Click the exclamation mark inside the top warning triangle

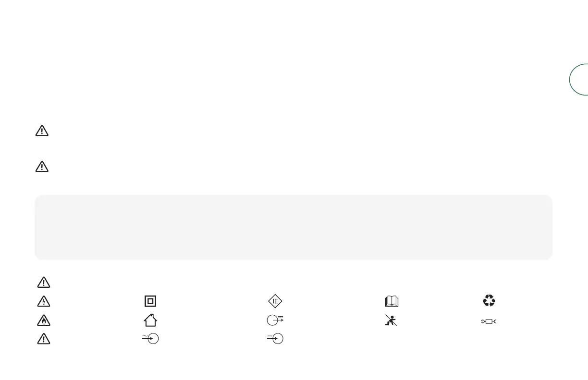pos(43,132)
